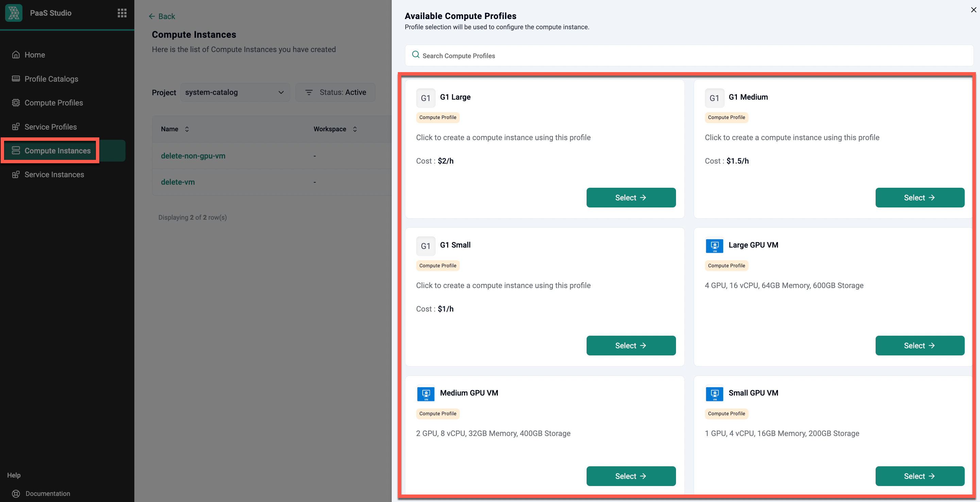Click the $1/h cost text
980x502 pixels.
click(x=445, y=309)
